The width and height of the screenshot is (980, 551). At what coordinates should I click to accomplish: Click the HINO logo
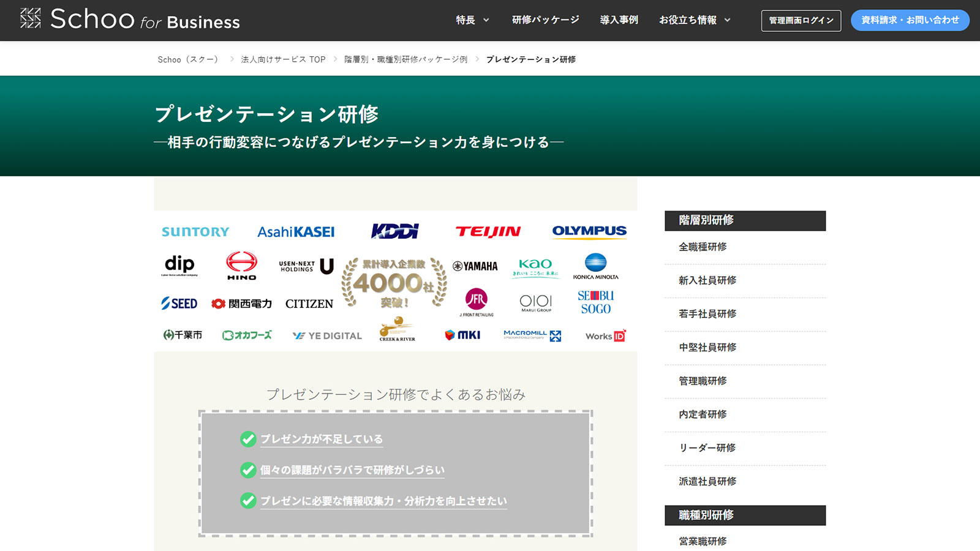[242, 266]
